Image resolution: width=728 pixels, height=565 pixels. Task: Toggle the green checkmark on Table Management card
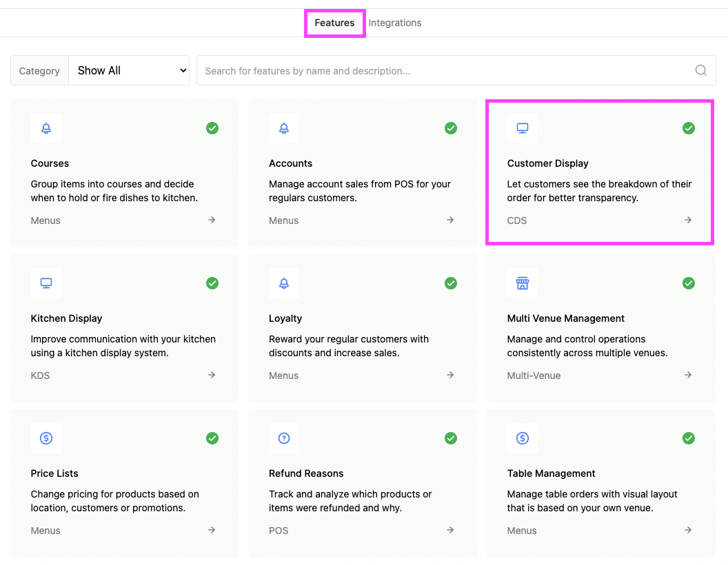click(x=689, y=438)
